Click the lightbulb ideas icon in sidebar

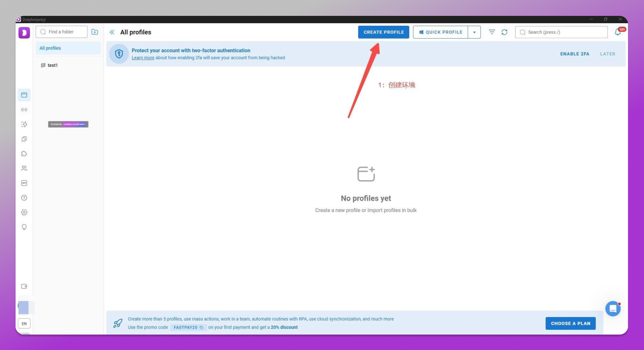(24, 227)
